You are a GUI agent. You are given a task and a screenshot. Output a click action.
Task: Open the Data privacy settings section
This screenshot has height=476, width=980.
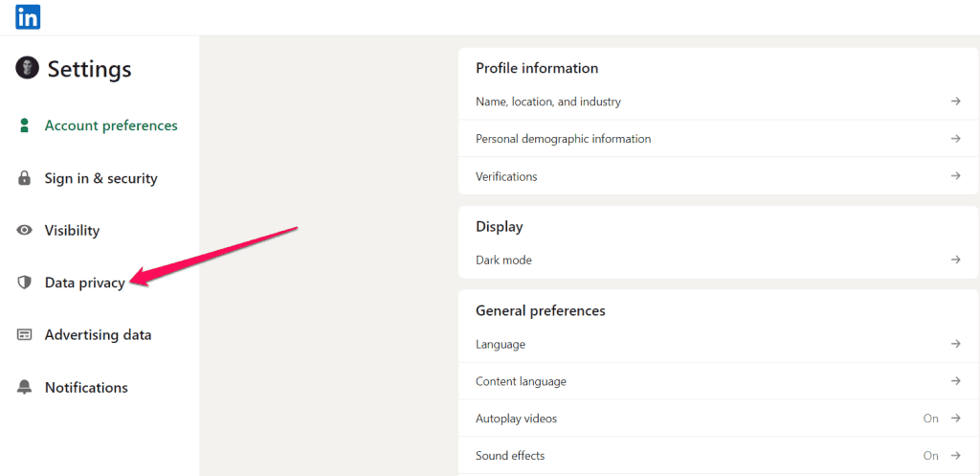(x=84, y=283)
